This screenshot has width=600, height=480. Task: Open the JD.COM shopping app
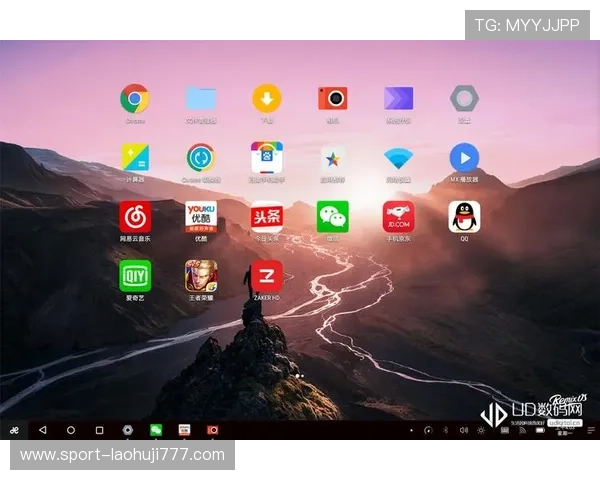pos(398,217)
